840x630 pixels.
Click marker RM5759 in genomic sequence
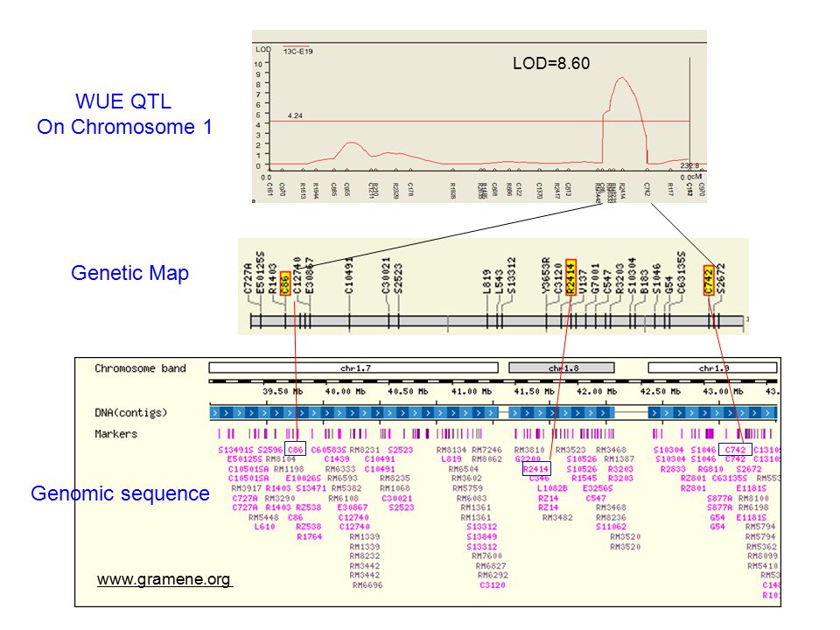click(x=467, y=488)
